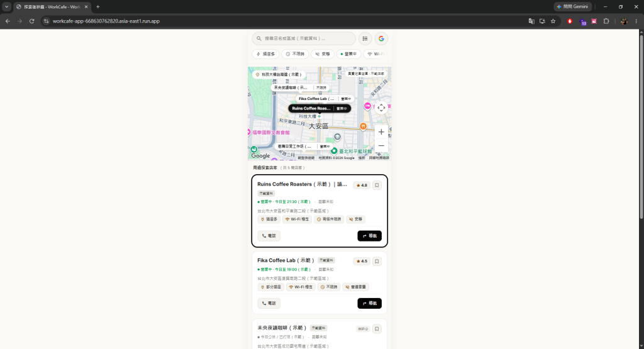Close the WorkCafe browser tab

coord(86,7)
